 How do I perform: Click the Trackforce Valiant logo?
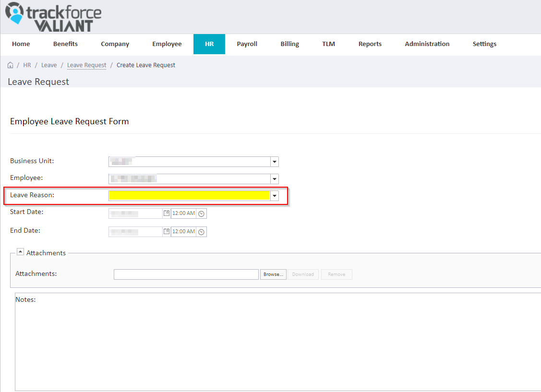click(53, 17)
